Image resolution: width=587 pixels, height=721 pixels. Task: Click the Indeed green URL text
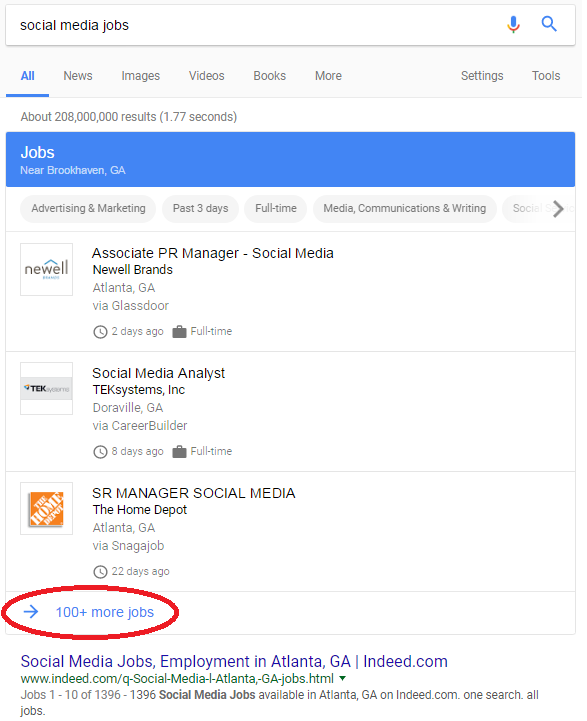click(x=177, y=679)
